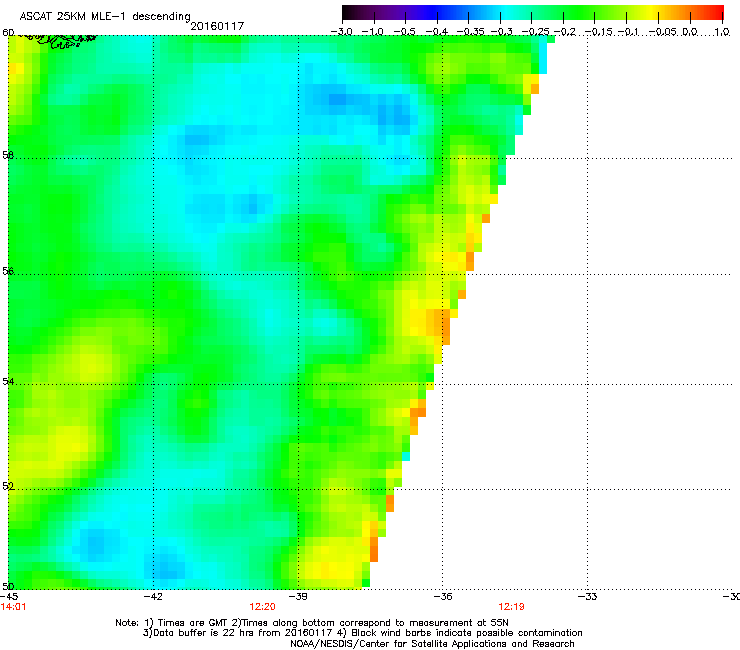
Task: Click the color bar label -0.35
Action: click(470, 32)
